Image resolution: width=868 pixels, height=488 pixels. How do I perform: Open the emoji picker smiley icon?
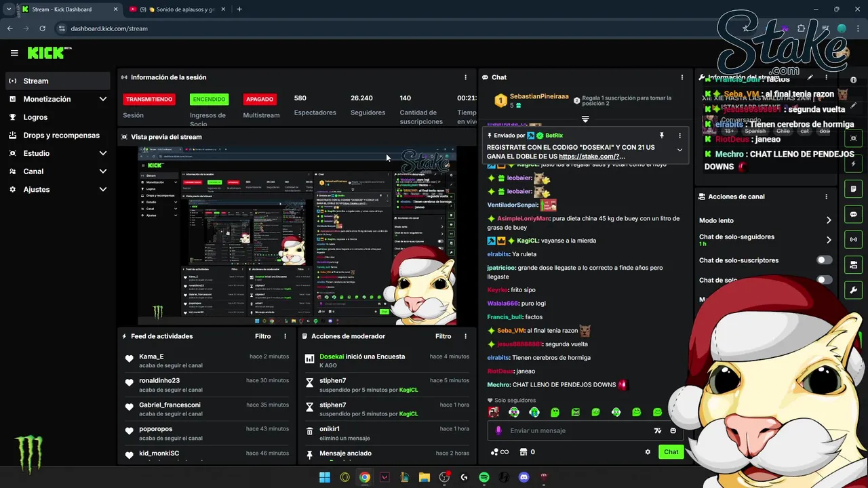coord(673,430)
